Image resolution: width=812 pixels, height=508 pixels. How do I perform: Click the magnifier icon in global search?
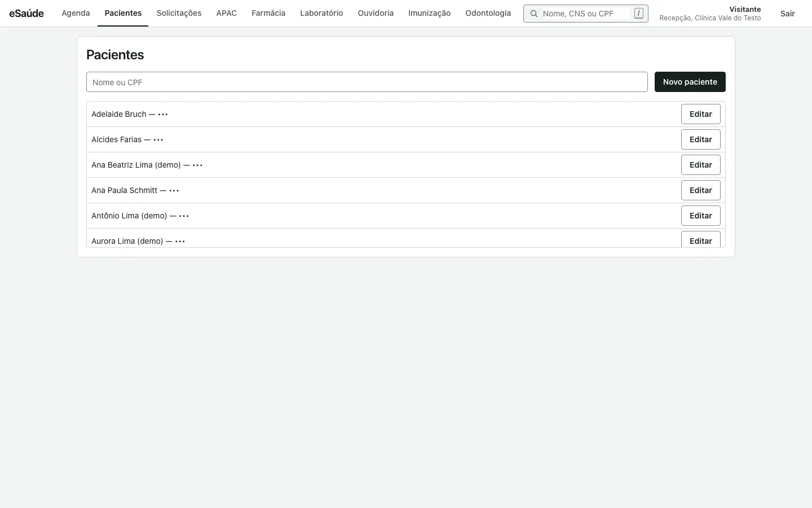click(533, 14)
